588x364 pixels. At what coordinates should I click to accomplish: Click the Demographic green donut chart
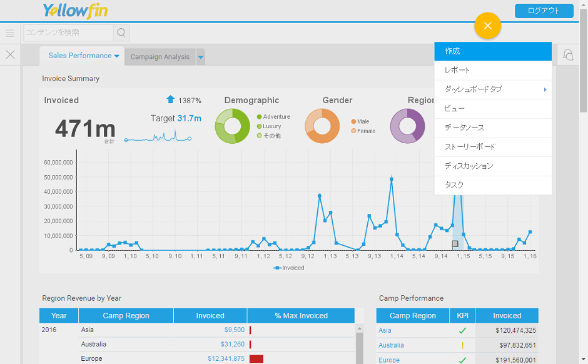pyautogui.click(x=232, y=126)
